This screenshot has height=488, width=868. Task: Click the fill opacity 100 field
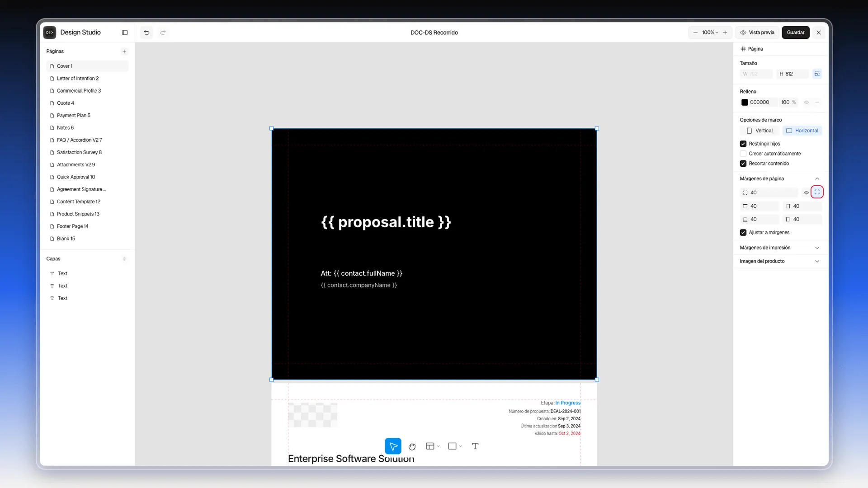(788, 103)
